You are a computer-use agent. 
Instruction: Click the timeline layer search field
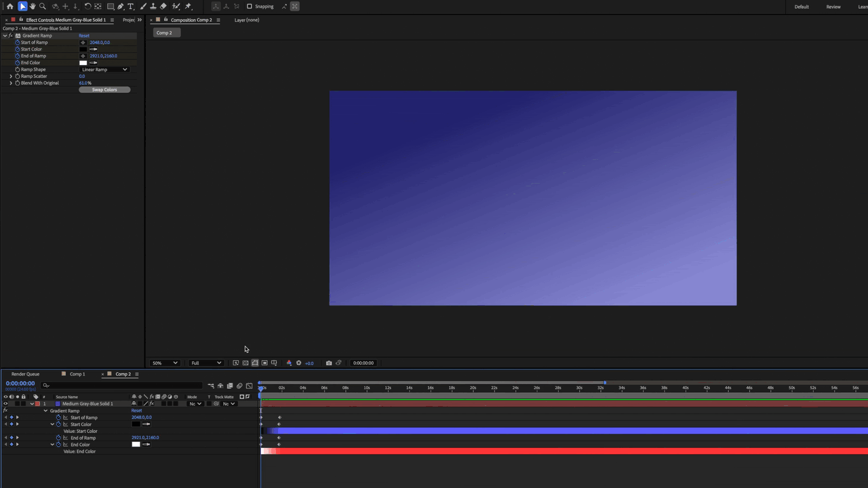[122, 385]
